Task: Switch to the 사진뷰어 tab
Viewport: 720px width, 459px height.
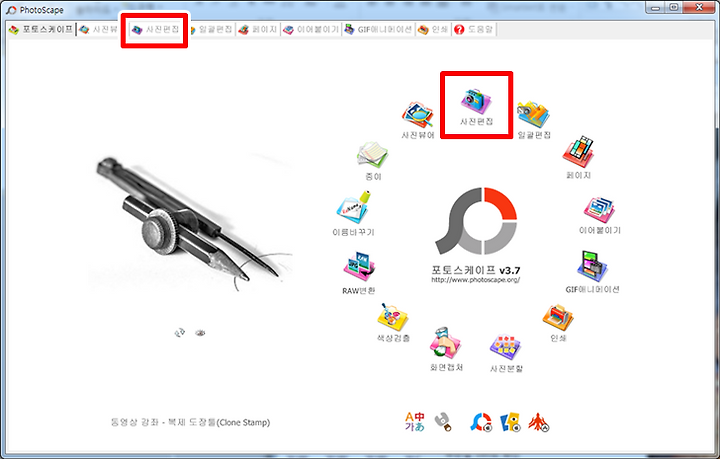Action: [x=98, y=29]
